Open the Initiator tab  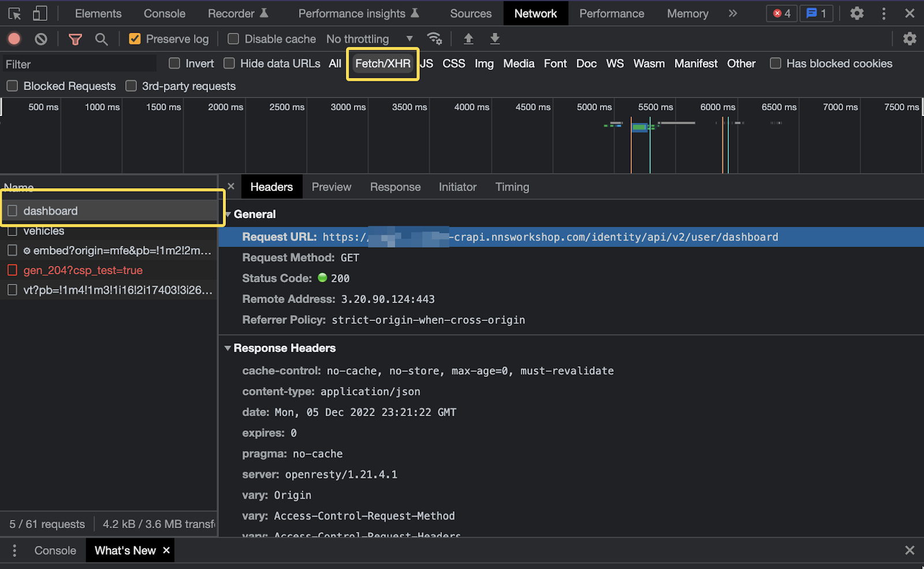pyautogui.click(x=457, y=187)
